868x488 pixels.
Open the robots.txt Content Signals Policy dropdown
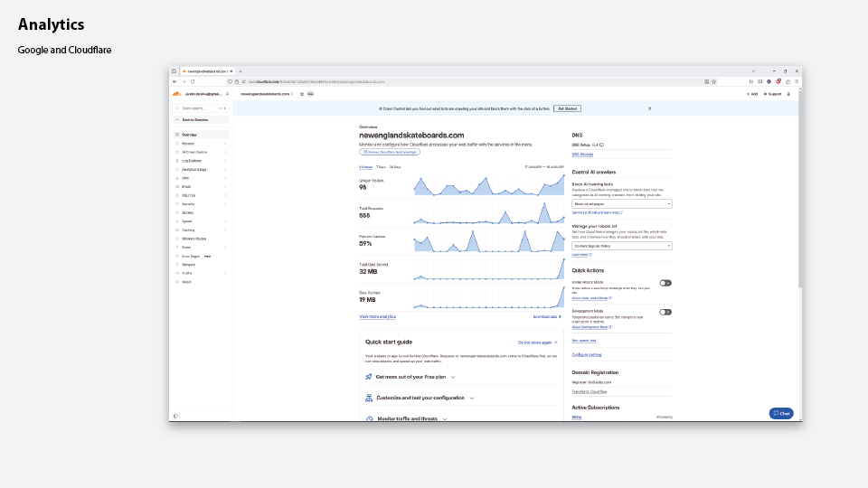point(622,245)
